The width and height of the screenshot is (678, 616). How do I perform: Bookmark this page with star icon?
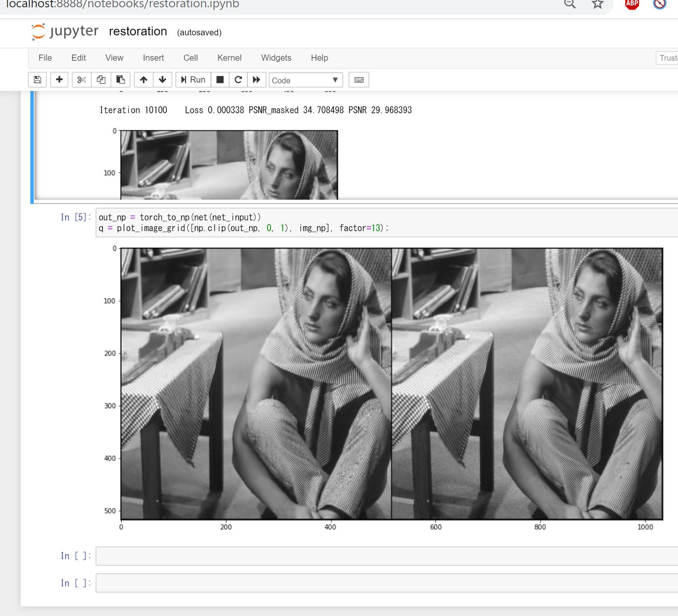click(597, 4)
